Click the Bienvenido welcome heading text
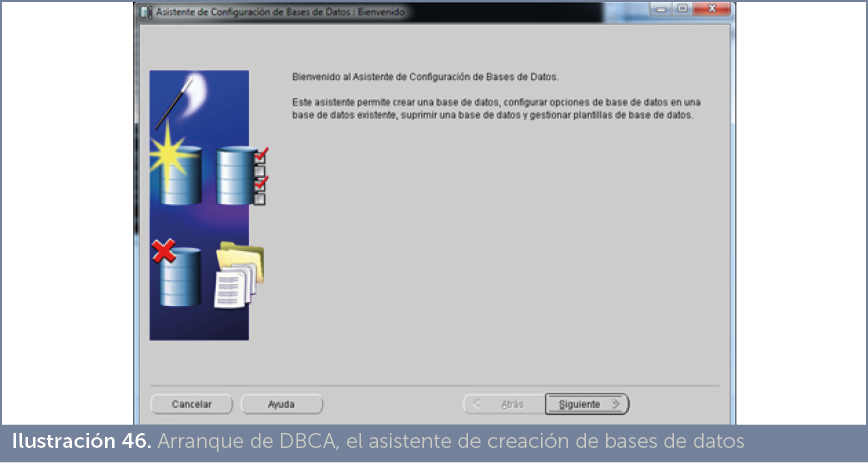The height and width of the screenshot is (464, 868). (424, 76)
